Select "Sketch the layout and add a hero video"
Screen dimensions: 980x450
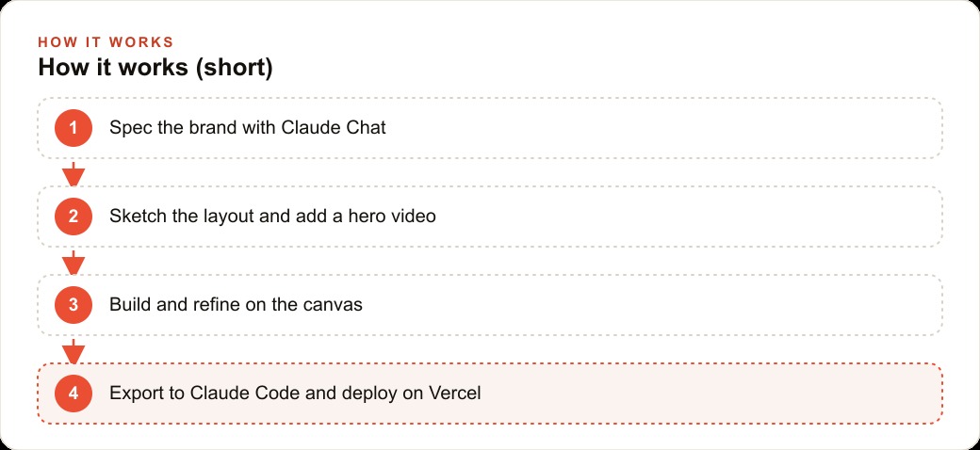click(x=272, y=217)
